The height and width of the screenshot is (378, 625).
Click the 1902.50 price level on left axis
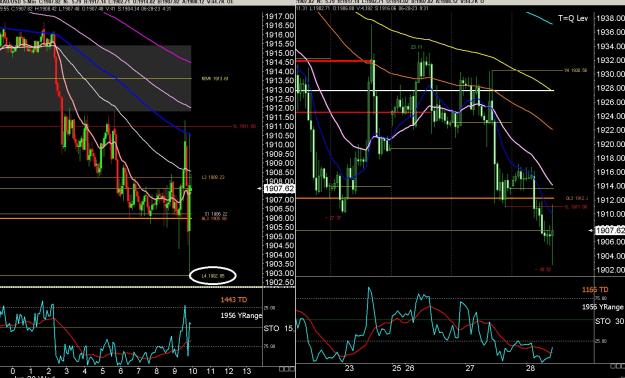coord(279,282)
